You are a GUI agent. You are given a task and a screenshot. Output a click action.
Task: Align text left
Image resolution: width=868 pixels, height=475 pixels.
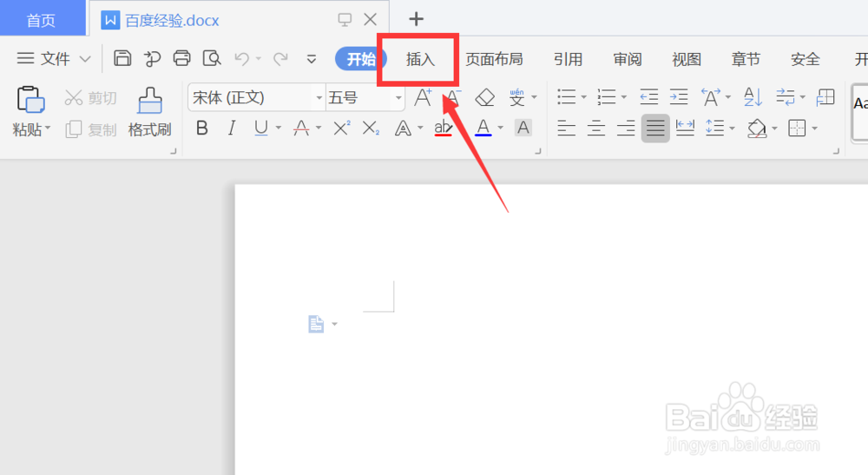(566, 129)
